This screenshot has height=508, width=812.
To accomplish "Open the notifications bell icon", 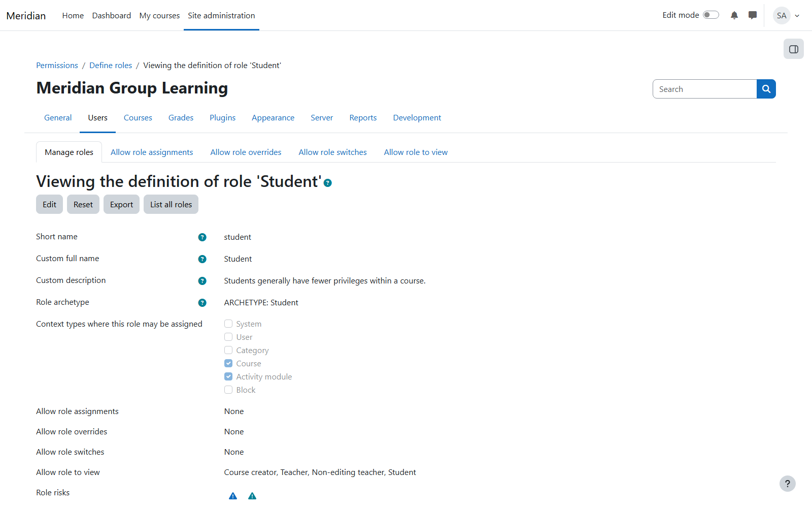I will point(734,15).
